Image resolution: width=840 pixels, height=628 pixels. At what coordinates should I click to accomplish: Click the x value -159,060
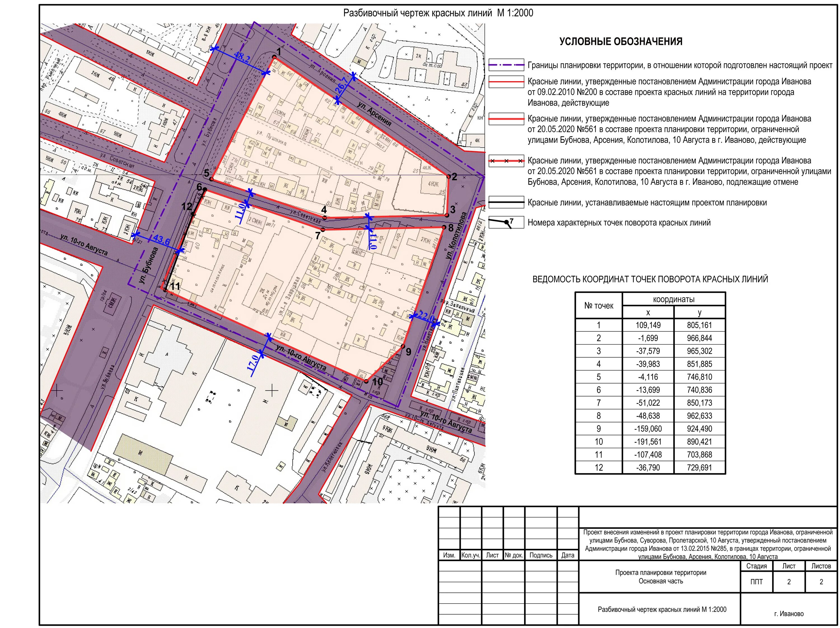pyautogui.click(x=648, y=429)
